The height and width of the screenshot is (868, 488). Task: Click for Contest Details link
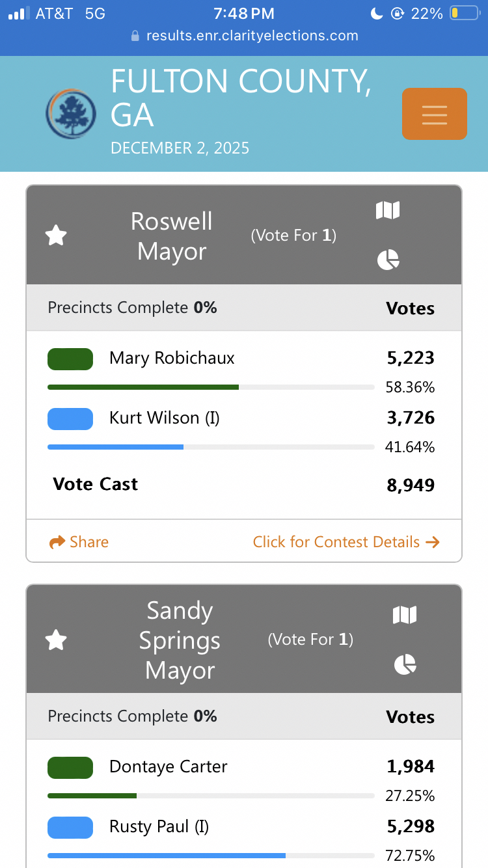[346, 542]
